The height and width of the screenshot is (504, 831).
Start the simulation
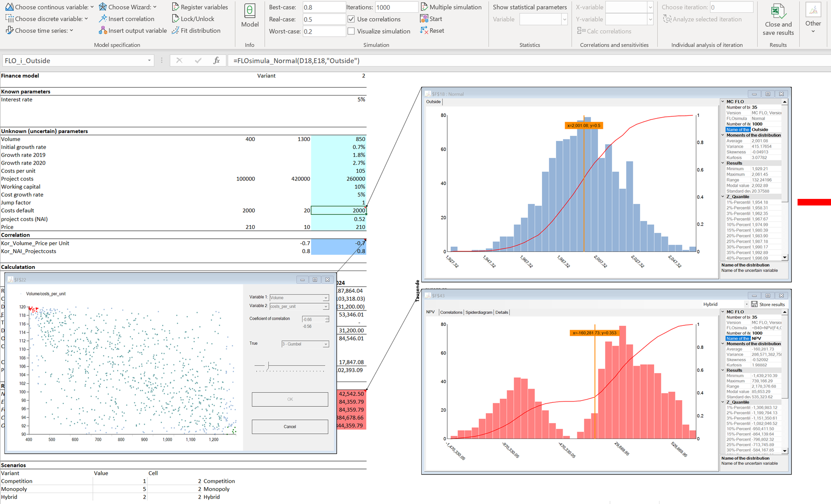(x=430, y=19)
